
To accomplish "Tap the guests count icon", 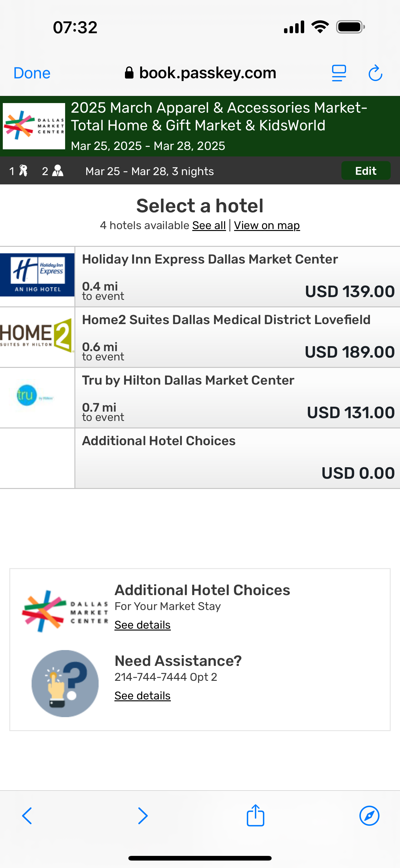I will 58,171.
